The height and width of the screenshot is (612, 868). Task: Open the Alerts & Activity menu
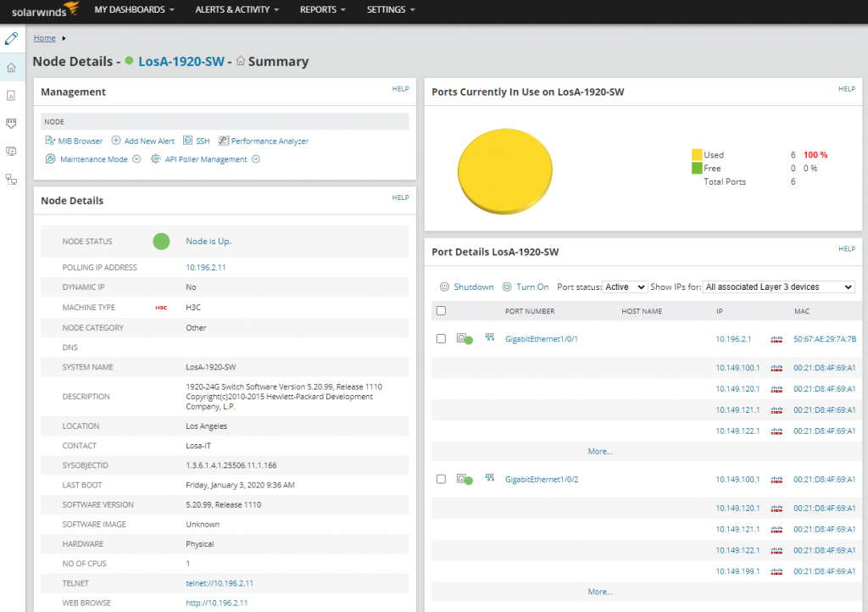(x=237, y=10)
